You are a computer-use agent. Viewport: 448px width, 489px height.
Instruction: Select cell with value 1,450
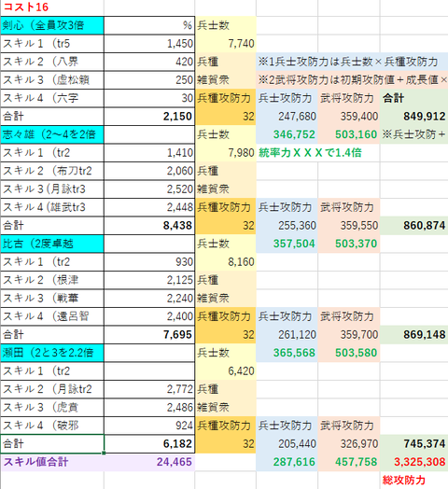[149, 44]
